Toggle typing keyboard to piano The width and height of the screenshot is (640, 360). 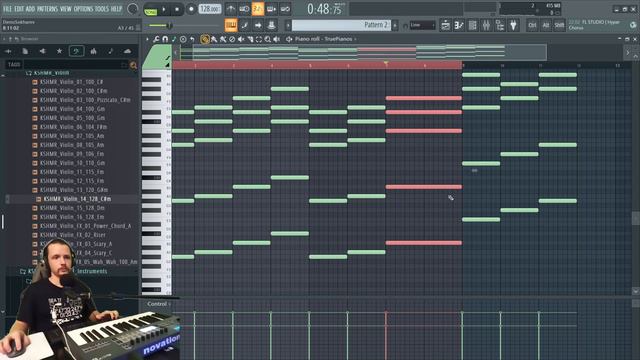(231, 25)
